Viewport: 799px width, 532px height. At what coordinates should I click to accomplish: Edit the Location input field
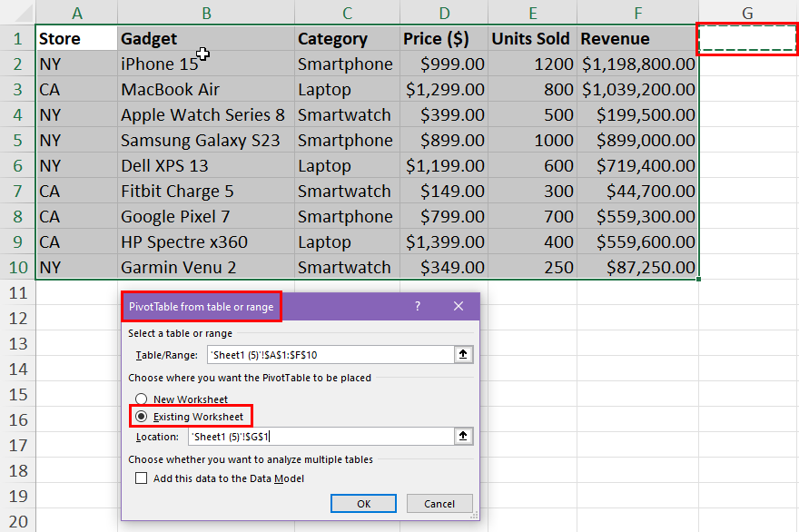point(321,436)
